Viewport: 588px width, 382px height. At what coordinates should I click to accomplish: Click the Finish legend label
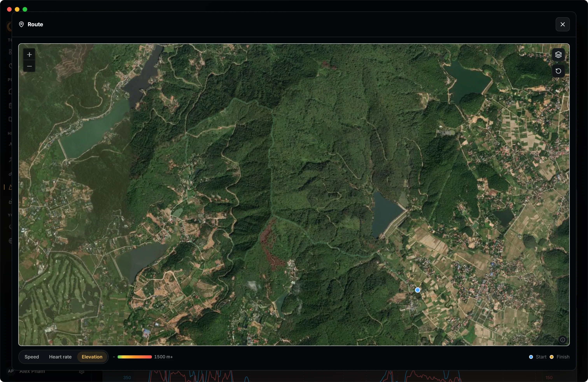(563, 357)
